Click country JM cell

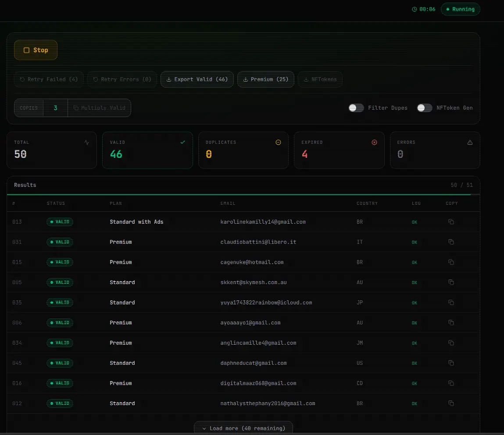click(360, 343)
